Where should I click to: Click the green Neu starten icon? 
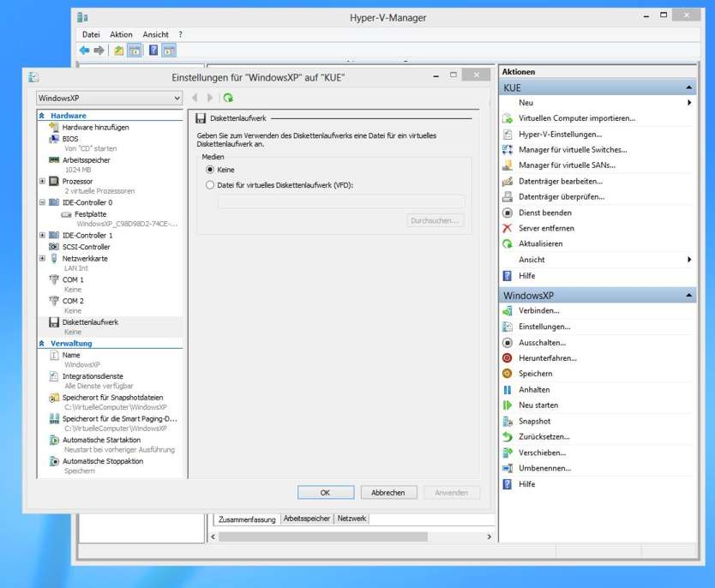[x=507, y=405]
